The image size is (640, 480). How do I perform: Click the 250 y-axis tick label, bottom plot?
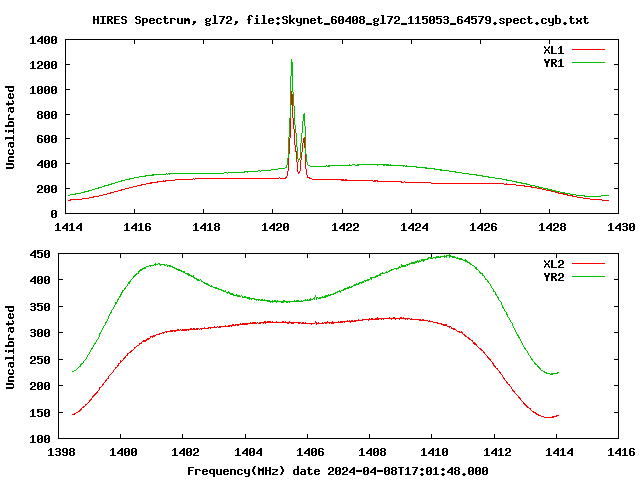tap(40, 360)
